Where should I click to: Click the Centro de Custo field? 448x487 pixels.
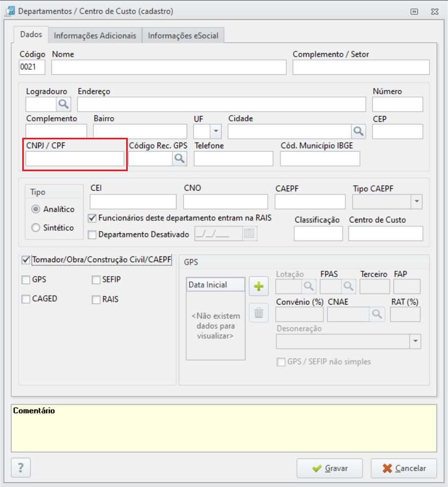(x=385, y=234)
